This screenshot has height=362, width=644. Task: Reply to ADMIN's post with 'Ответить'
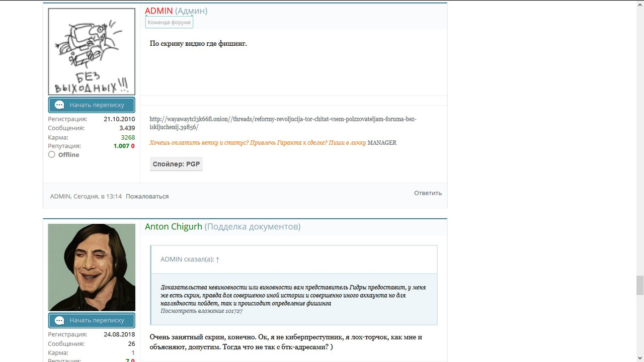[428, 193]
